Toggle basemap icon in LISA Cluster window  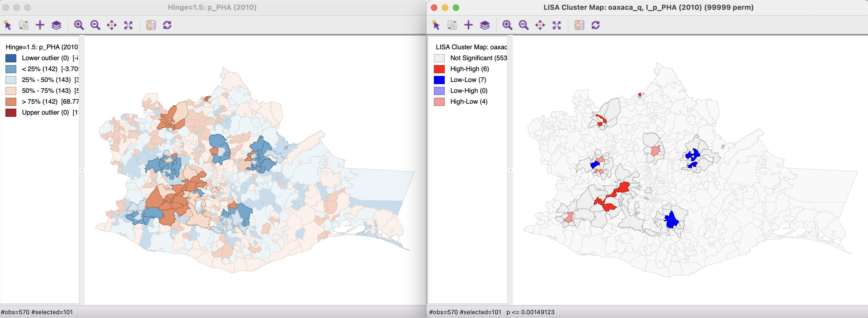click(x=579, y=25)
